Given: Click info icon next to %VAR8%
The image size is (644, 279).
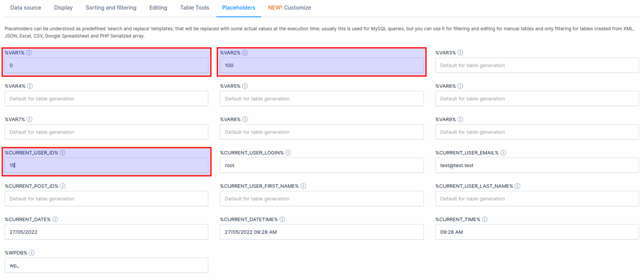Looking at the screenshot, I should [x=245, y=120].
